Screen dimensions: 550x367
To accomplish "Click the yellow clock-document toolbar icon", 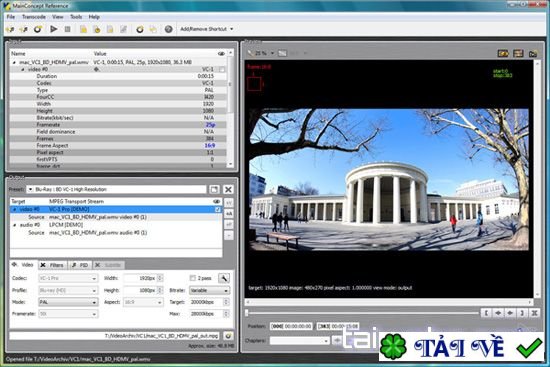I will pyautogui.click(x=97, y=29).
